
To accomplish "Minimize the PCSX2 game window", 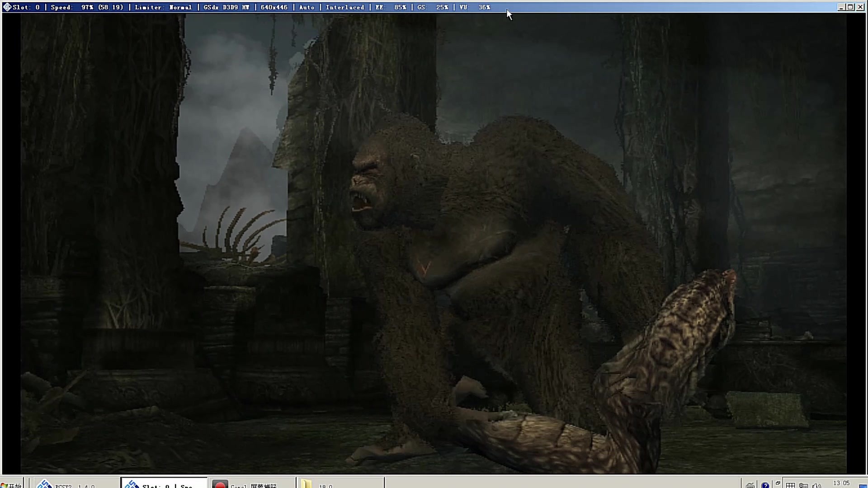I will pyautogui.click(x=841, y=7).
